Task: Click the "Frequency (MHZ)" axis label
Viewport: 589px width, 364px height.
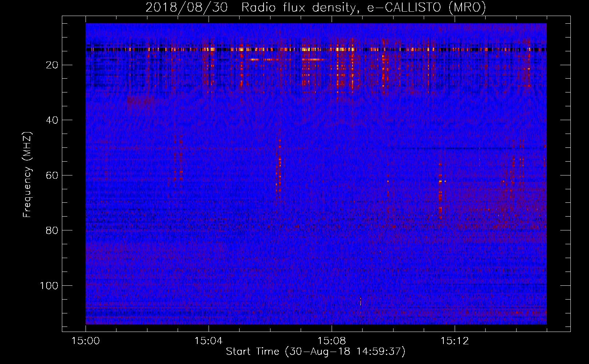Action: point(28,174)
